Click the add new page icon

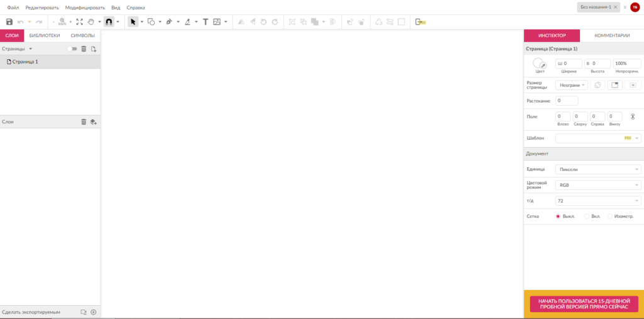click(93, 48)
